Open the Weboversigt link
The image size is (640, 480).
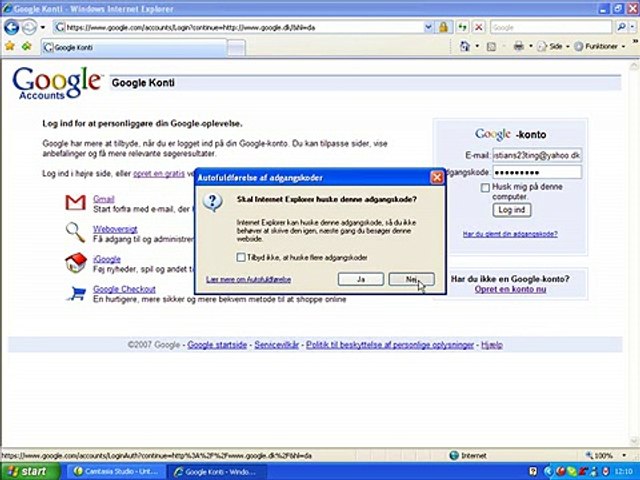[x=115, y=229]
